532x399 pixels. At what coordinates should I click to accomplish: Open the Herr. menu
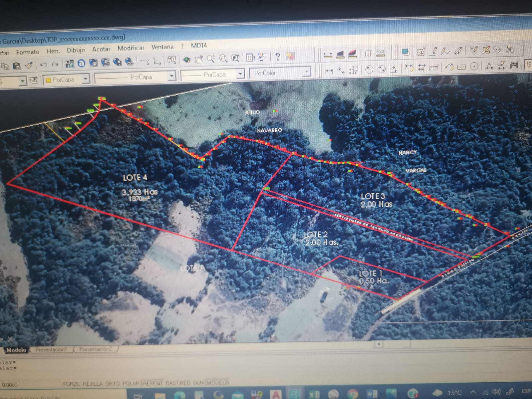[53, 51]
